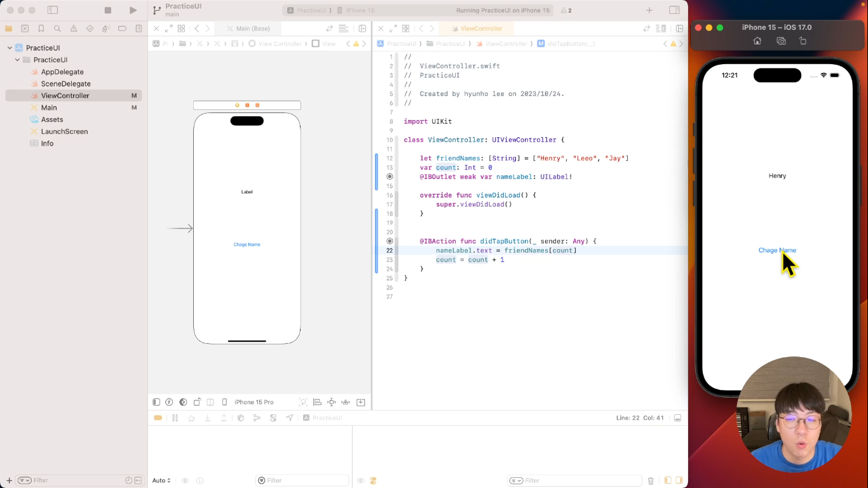Pause program execution in debug bar

[175, 417]
